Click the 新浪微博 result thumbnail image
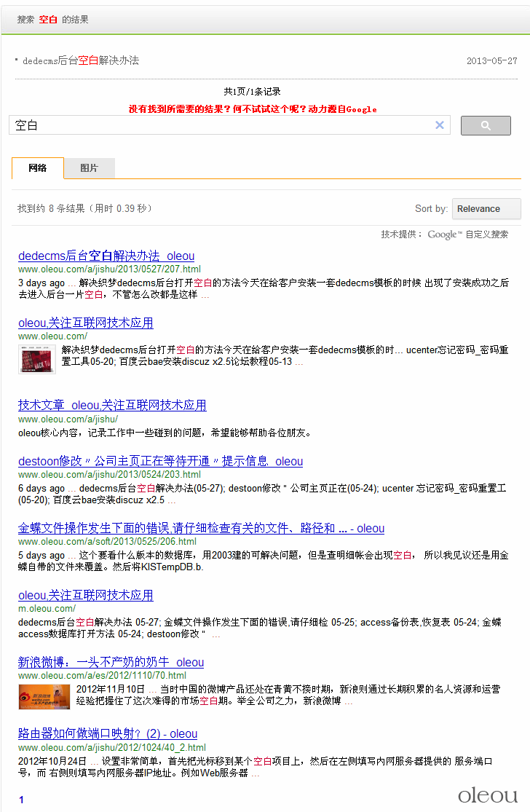The width and height of the screenshot is (530, 812). [x=44, y=696]
